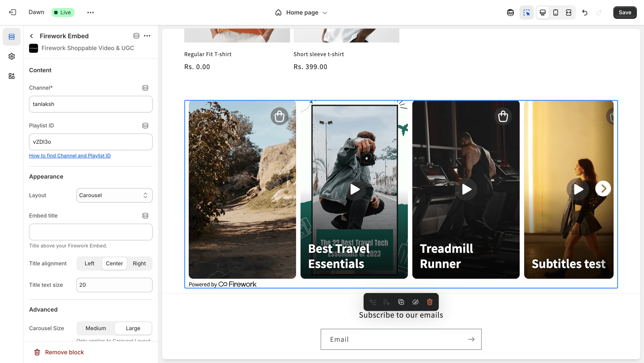
Task: Connect dynamic source for Embed title
Action: coord(145,215)
